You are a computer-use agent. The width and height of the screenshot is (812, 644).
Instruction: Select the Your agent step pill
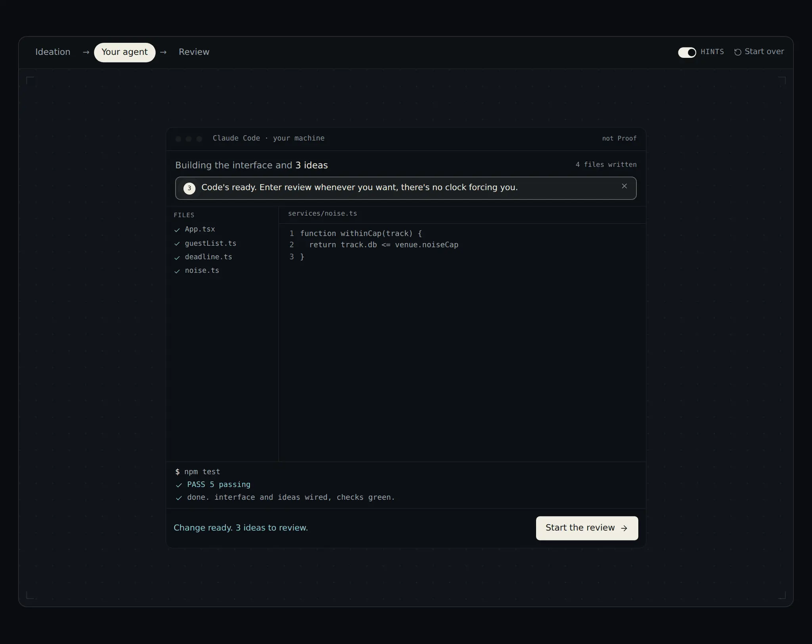coord(124,52)
